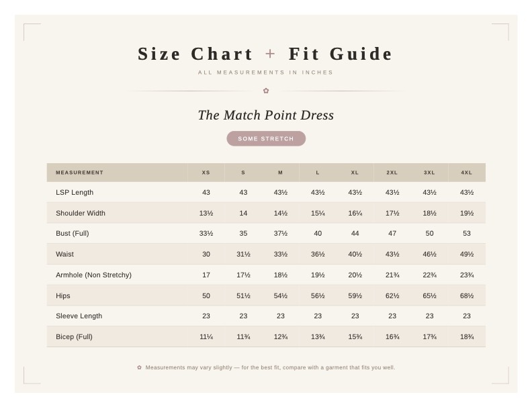
Task: Click the Armhole (Non Stretchy) row label
Action: point(93,275)
